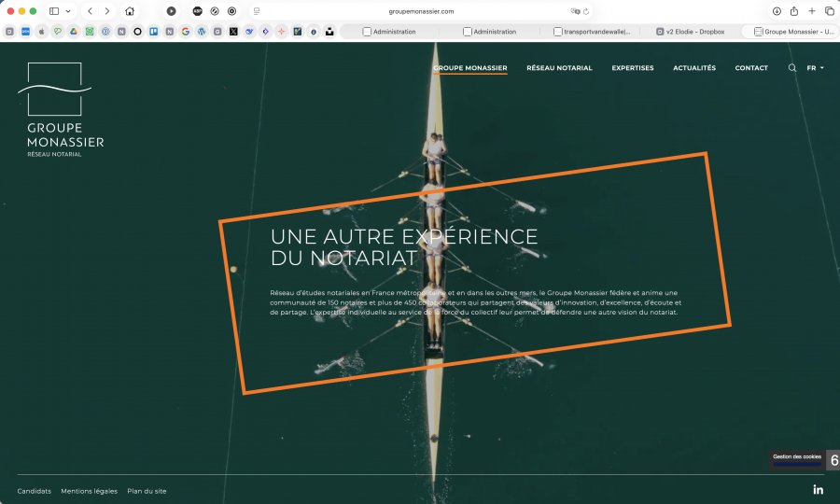Viewport: 840px width, 504px height.
Task: Expand the FR language dropdown
Action: point(815,68)
